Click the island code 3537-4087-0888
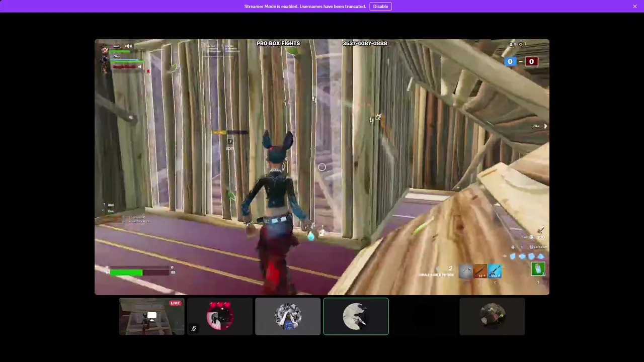The width and height of the screenshot is (644, 362). [x=365, y=43]
